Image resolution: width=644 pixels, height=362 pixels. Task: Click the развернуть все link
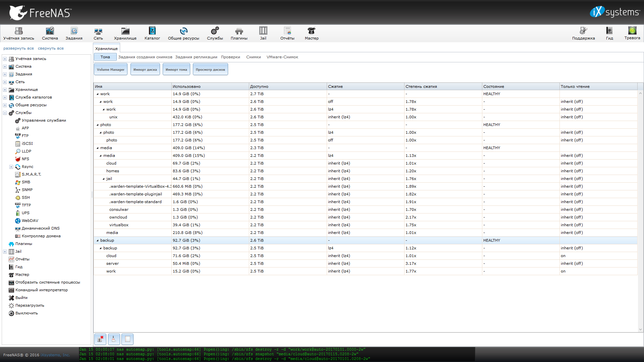19,48
